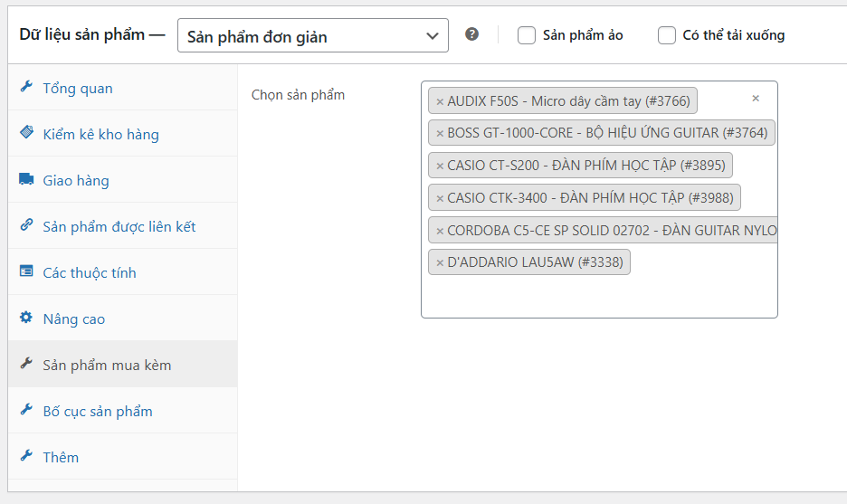Select the Sản phẩm mua kèm tab
The width and height of the screenshot is (847, 504).
pyautogui.click(x=123, y=364)
